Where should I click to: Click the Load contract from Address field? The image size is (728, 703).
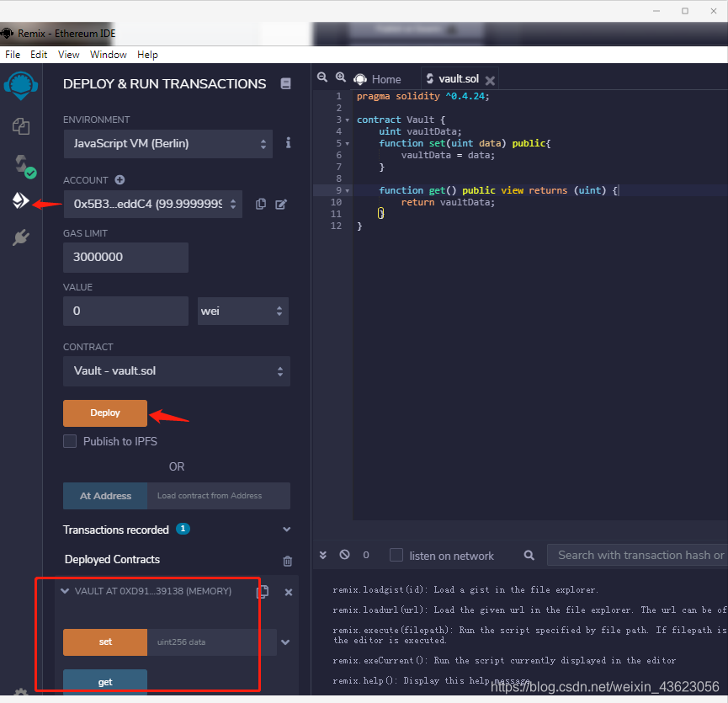(x=219, y=496)
